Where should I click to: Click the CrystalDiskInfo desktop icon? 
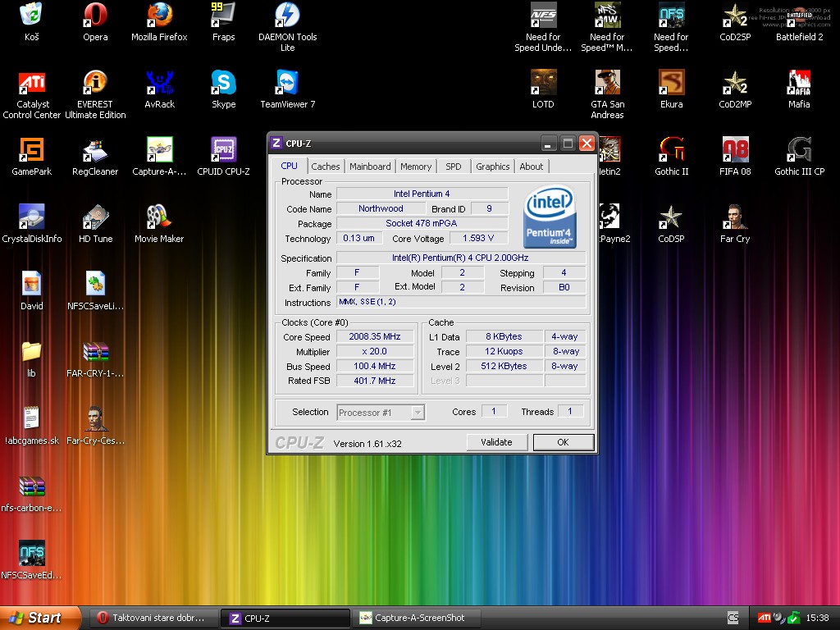coord(32,217)
